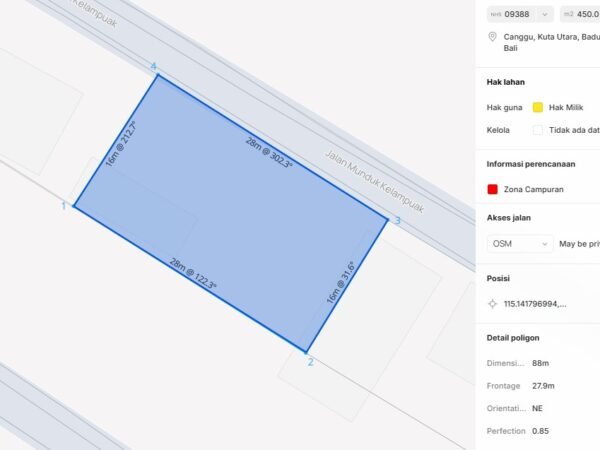Click the 16m @ 31.6° edge label
The image size is (600, 450).
(340, 283)
